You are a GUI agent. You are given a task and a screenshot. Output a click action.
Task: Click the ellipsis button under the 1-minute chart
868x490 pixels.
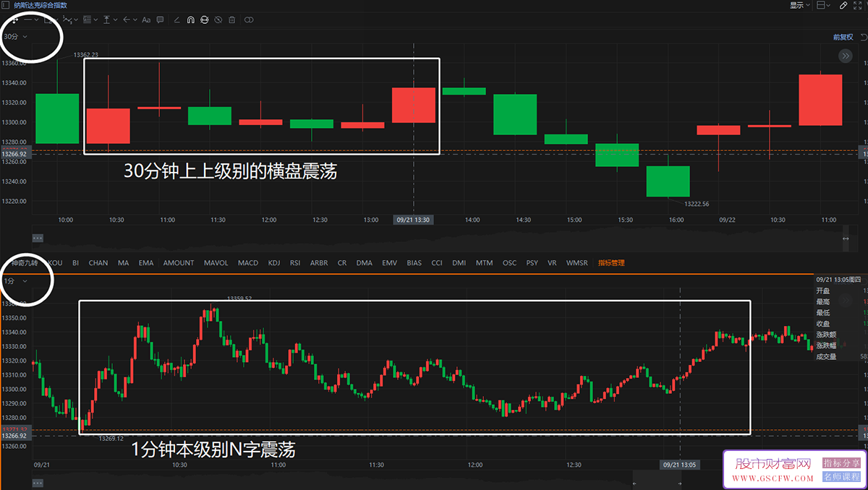38,483
